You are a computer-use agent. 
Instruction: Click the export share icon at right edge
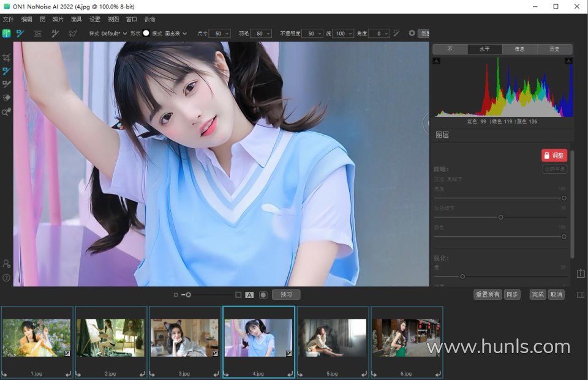click(581, 273)
